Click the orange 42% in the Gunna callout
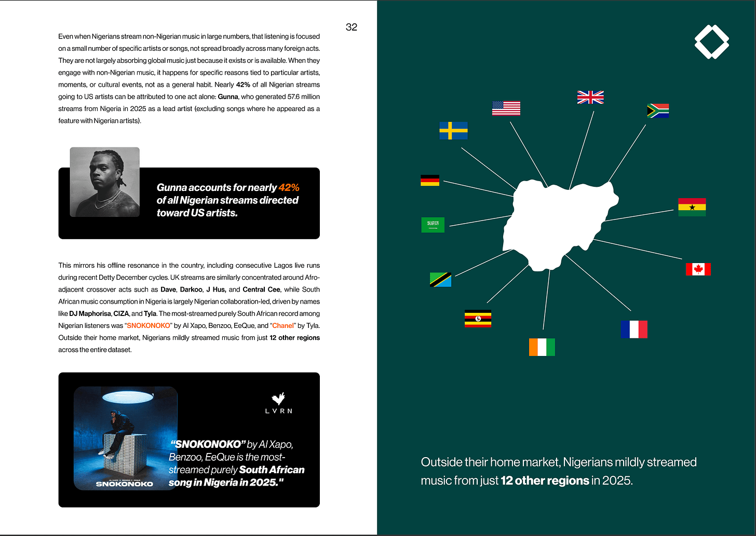This screenshot has width=756, height=536. pos(289,187)
